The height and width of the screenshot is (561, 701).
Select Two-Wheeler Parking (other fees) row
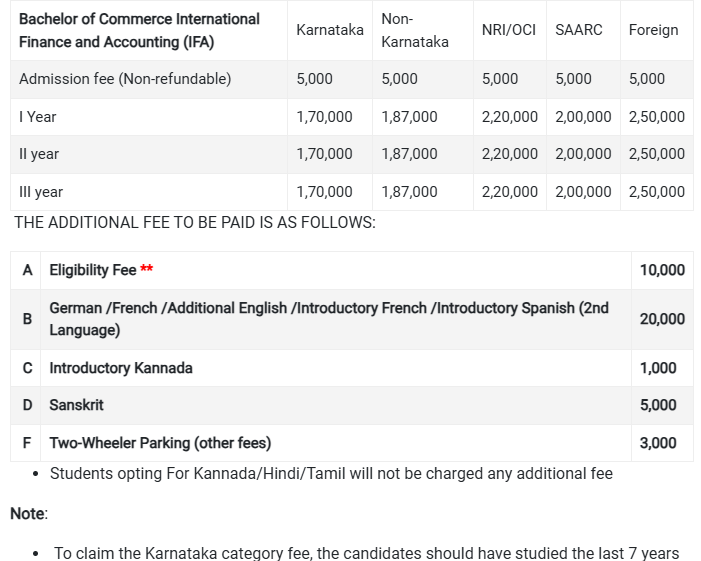tap(352, 443)
